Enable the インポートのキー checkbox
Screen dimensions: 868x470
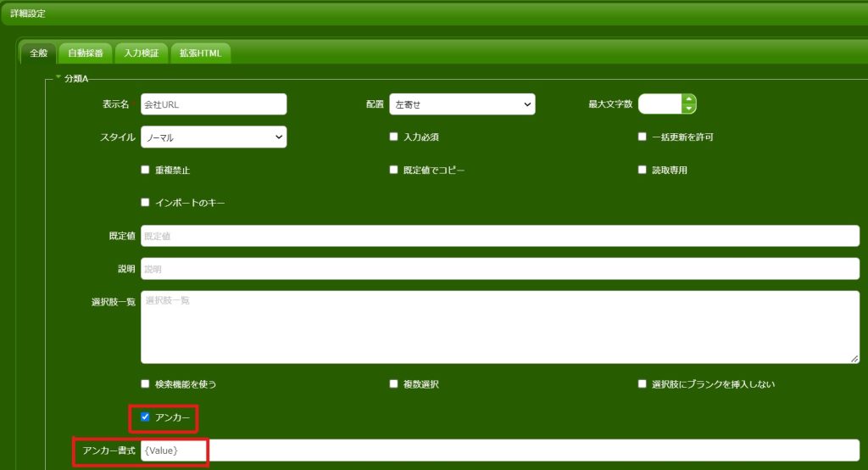click(145, 202)
